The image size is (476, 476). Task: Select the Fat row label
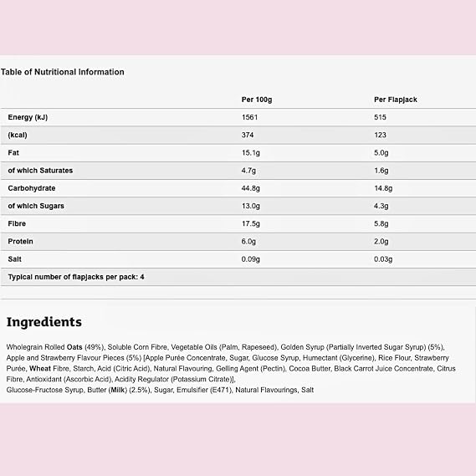point(13,153)
